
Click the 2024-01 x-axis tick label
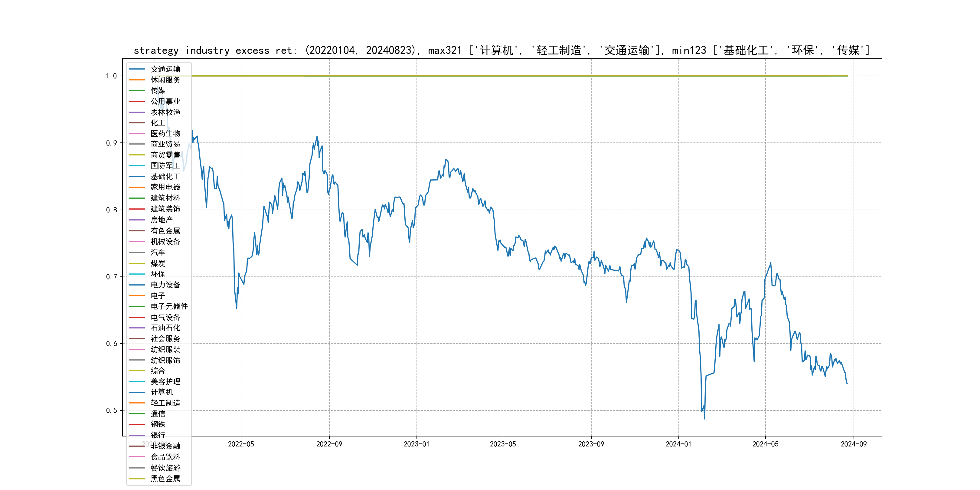click(678, 444)
